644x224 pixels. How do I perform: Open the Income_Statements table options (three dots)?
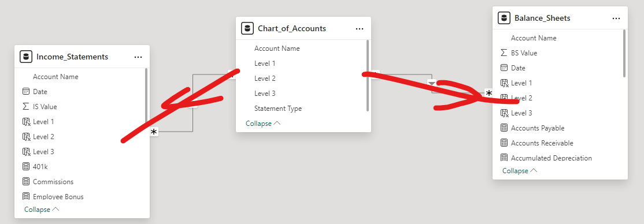click(x=138, y=57)
